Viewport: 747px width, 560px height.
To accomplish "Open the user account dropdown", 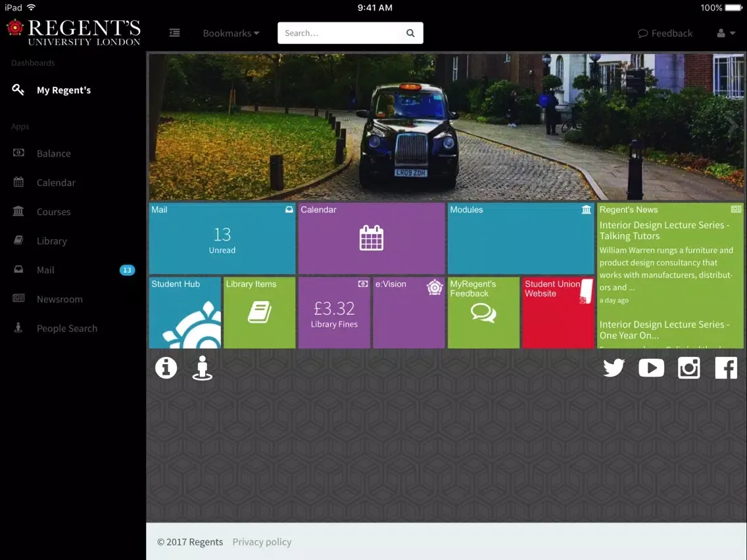I will 726,33.
